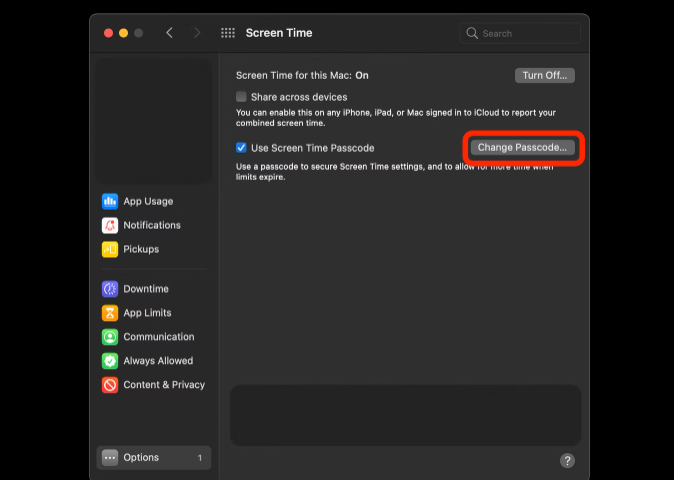
Task: Show all preferences grid icon
Action: coord(228,33)
